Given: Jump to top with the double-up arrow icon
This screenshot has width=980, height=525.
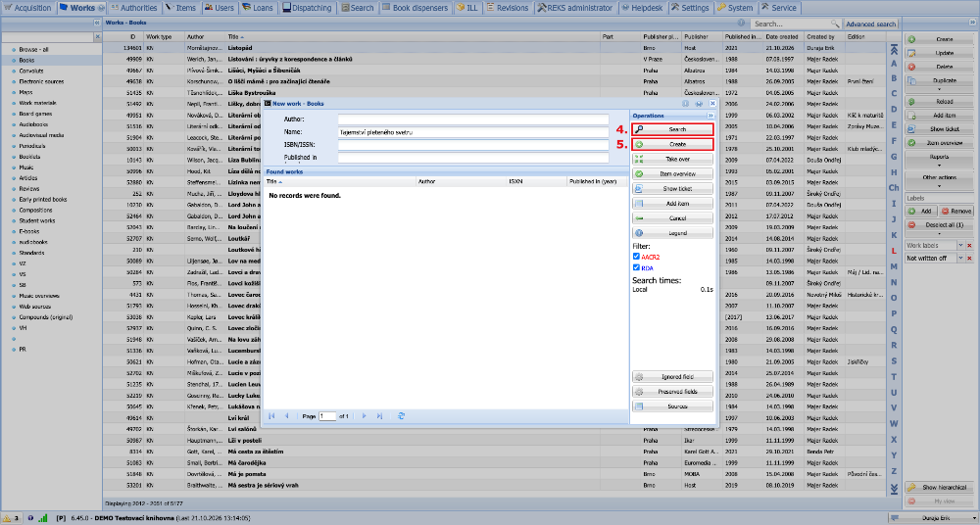Looking at the screenshot, I should [894, 49].
